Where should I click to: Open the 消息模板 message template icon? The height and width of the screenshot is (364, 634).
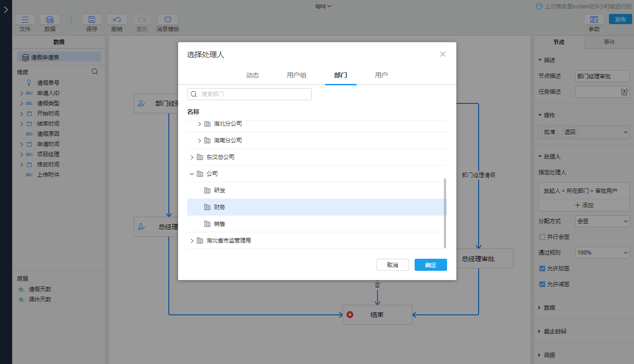click(x=168, y=20)
